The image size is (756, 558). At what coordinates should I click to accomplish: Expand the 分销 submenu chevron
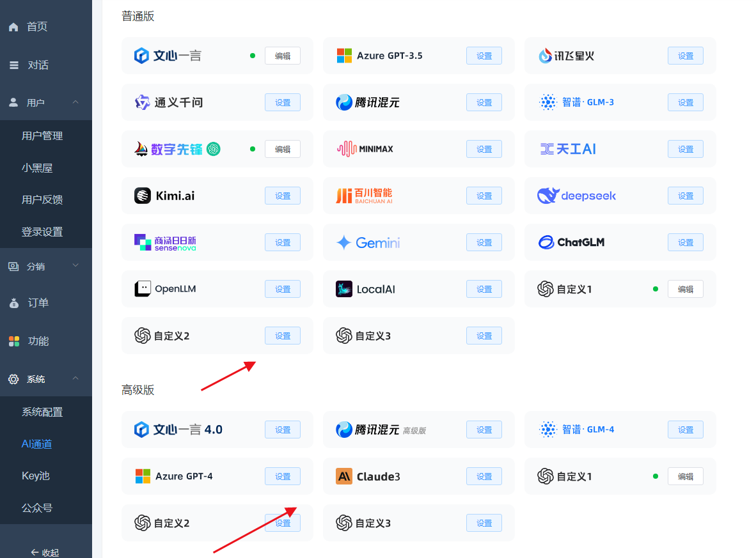(75, 265)
